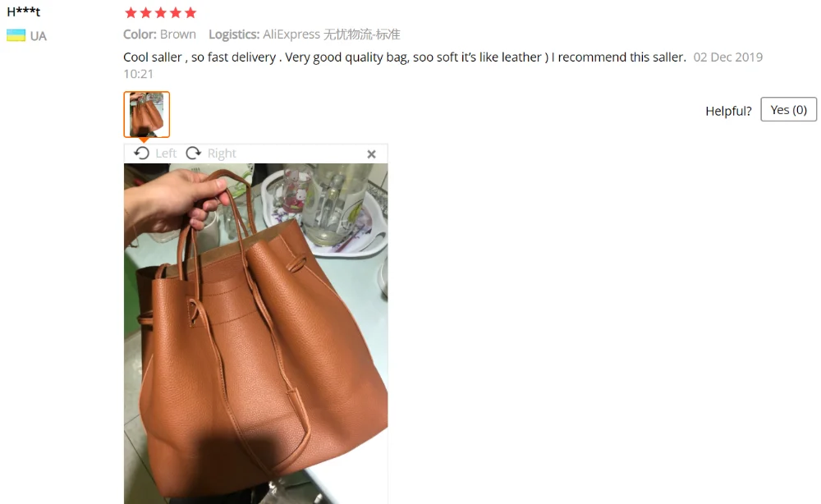Click the fifth red rating star
The height and width of the screenshot is (504, 821).
(x=190, y=12)
